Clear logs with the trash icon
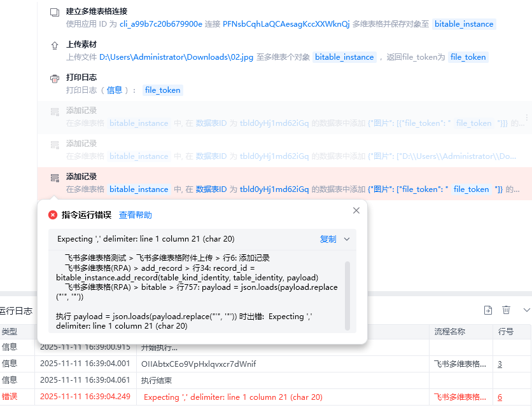Viewport: 532px width, 417px height. (506, 310)
